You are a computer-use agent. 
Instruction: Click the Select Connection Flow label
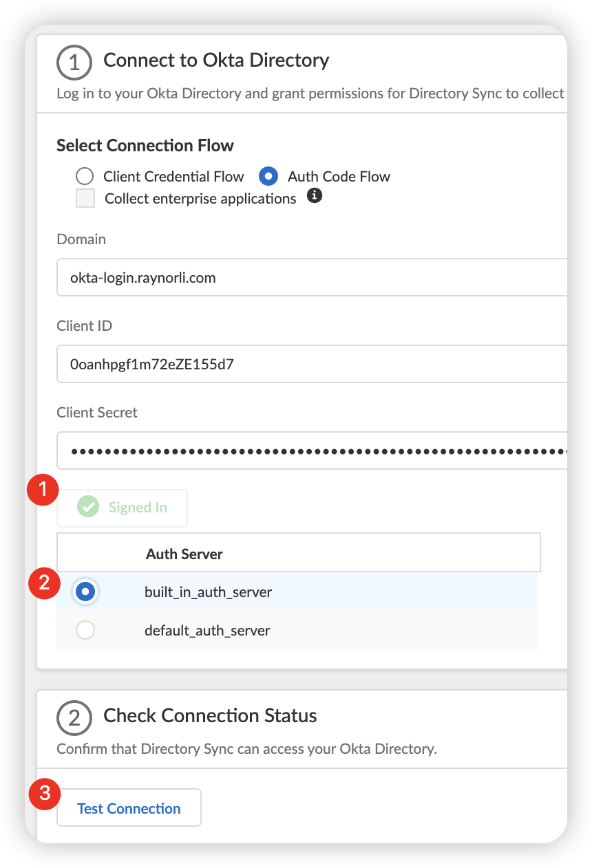(x=145, y=146)
